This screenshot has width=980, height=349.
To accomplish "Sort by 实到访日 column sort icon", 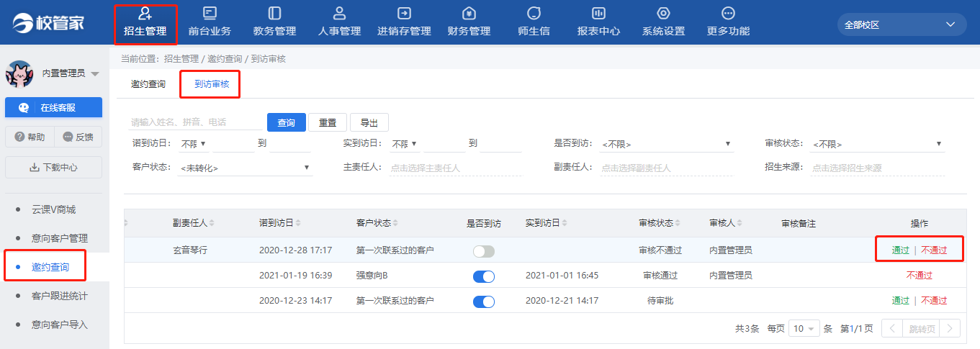I will (565, 223).
